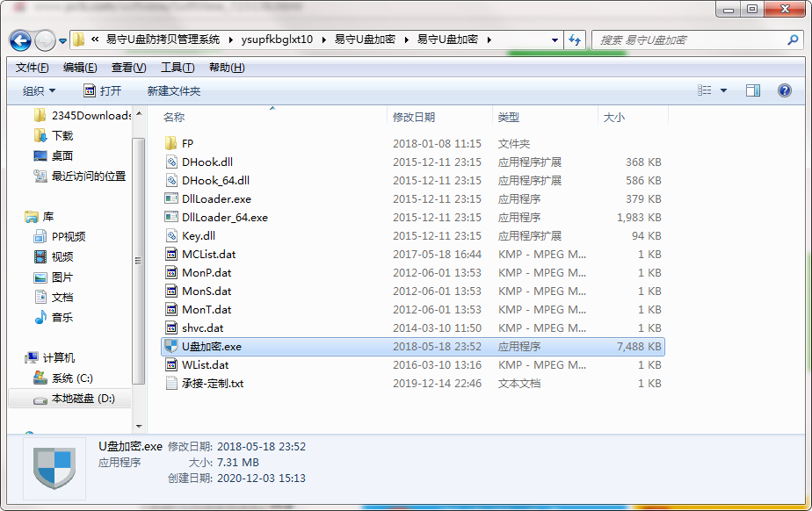Viewport: 812px width, 511px height.
Task: Create a folder with 新建文件夹
Action: click(x=173, y=91)
